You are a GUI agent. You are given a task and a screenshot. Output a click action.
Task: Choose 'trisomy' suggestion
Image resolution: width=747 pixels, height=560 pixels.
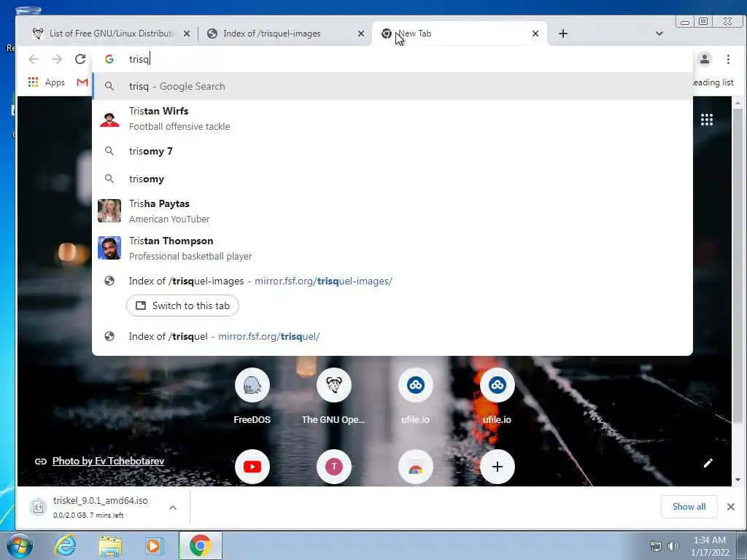coord(392,179)
